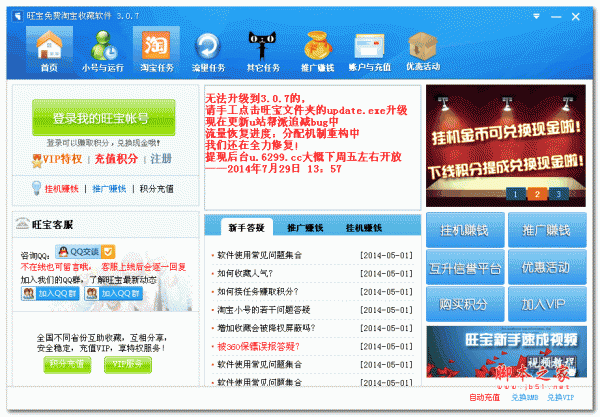Open the VIP特权 link
The width and height of the screenshot is (600, 417).
pos(62,159)
